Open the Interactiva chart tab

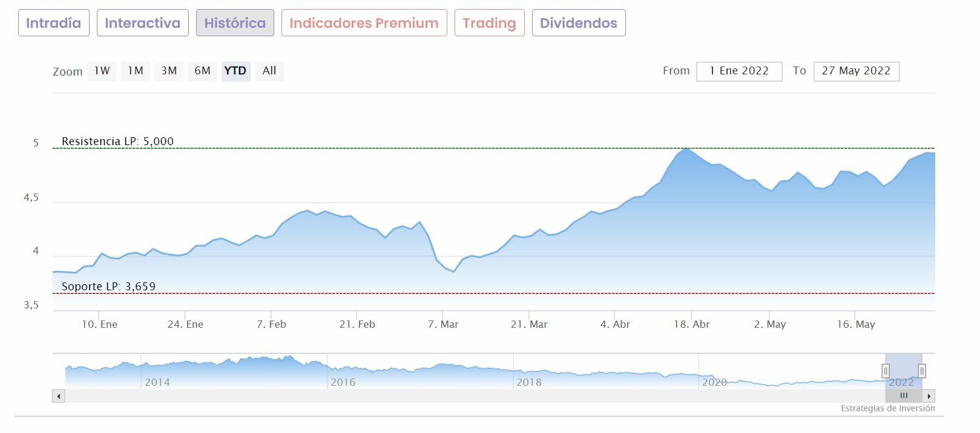click(142, 23)
